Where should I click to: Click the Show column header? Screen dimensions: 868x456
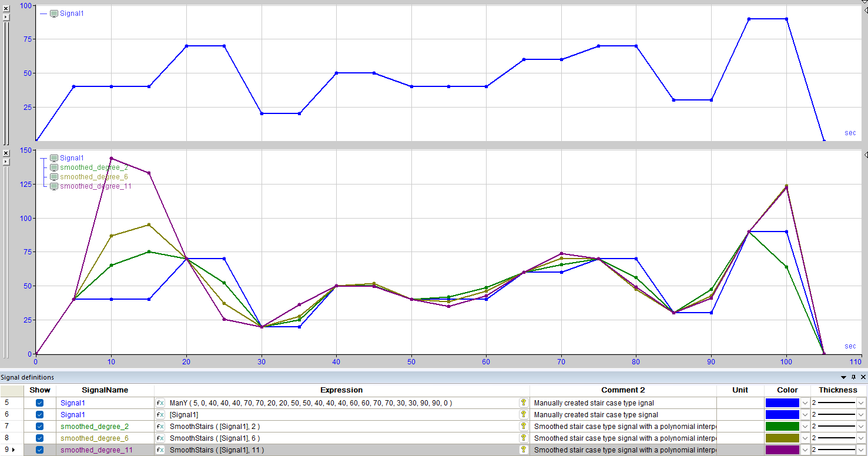tap(40, 390)
